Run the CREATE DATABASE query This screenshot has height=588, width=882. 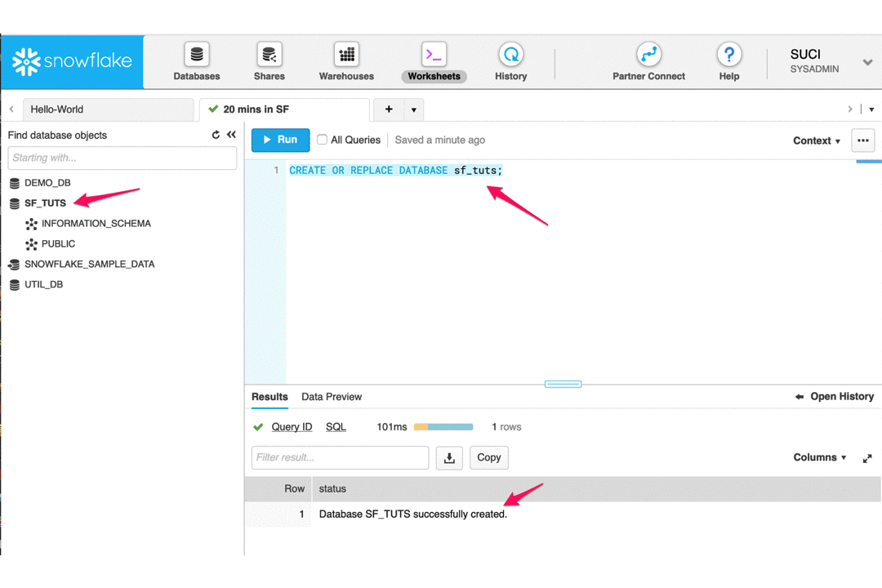tap(280, 140)
